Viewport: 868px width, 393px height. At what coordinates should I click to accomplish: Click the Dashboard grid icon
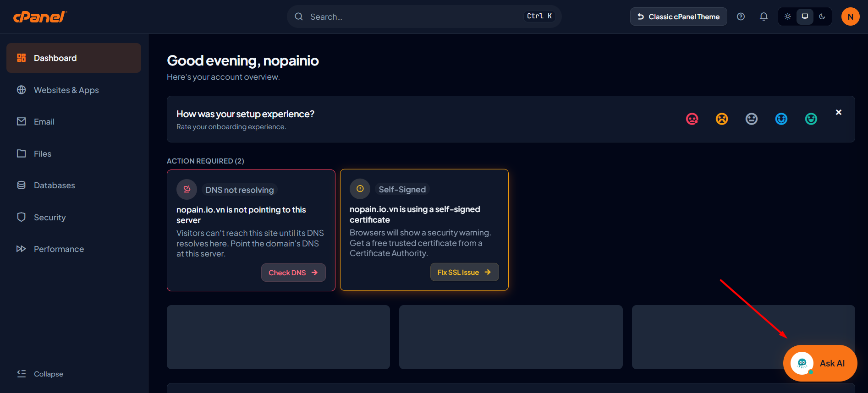click(22, 58)
